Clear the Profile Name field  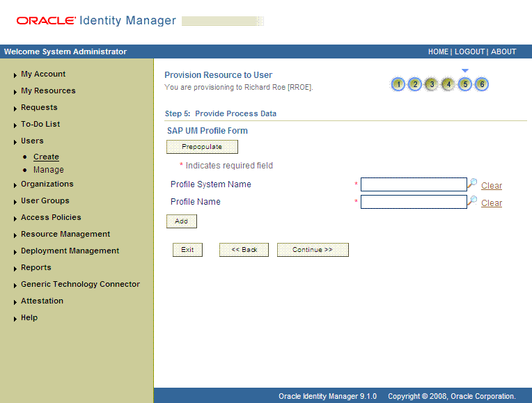click(x=492, y=203)
